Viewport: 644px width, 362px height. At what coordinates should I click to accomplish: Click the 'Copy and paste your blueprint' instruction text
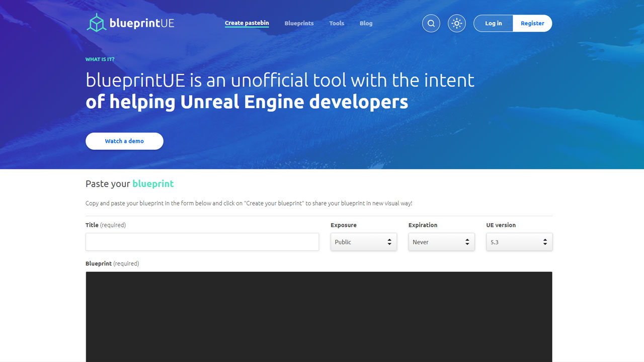[x=249, y=204]
